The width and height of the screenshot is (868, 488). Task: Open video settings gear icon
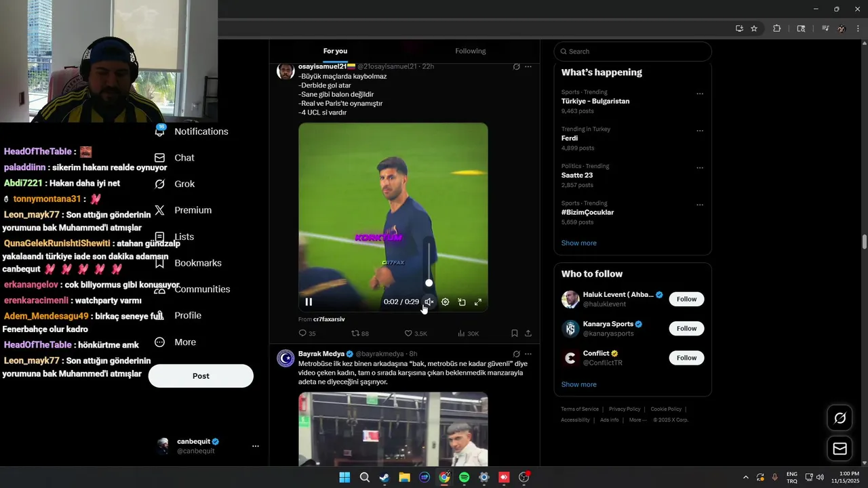point(445,302)
